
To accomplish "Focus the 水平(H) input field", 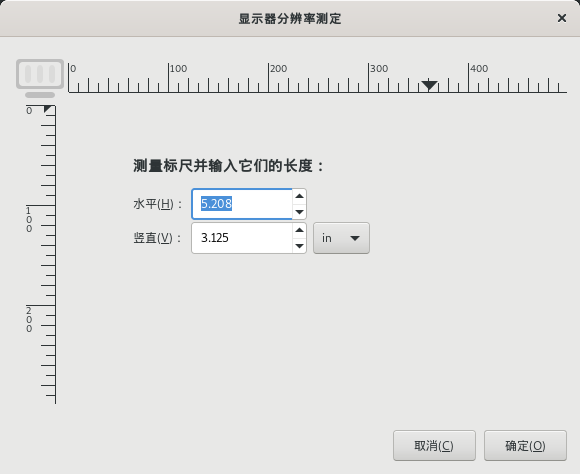I will (x=242, y=204).
